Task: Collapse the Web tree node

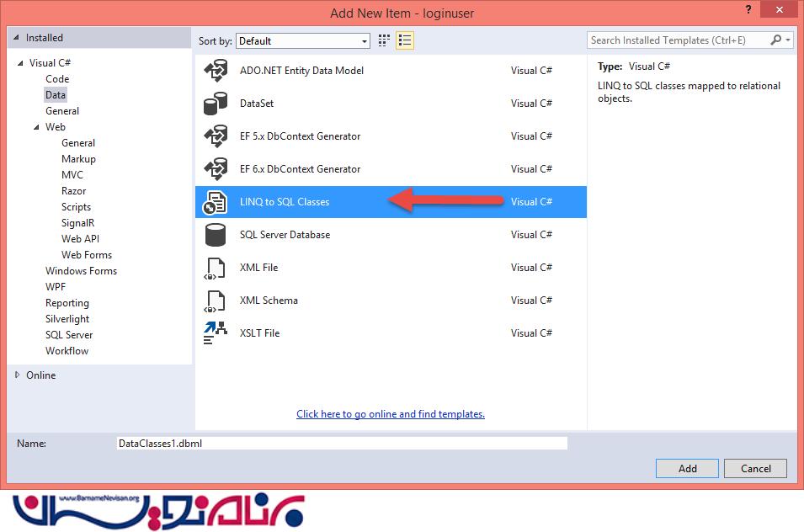Action: (x=36, y=127)
